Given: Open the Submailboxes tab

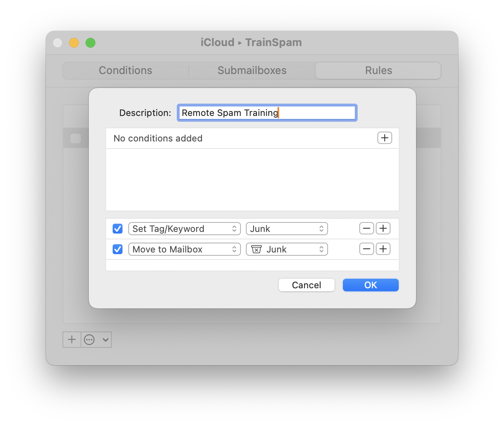Looking at the screenshot, I should click(252, 70).
